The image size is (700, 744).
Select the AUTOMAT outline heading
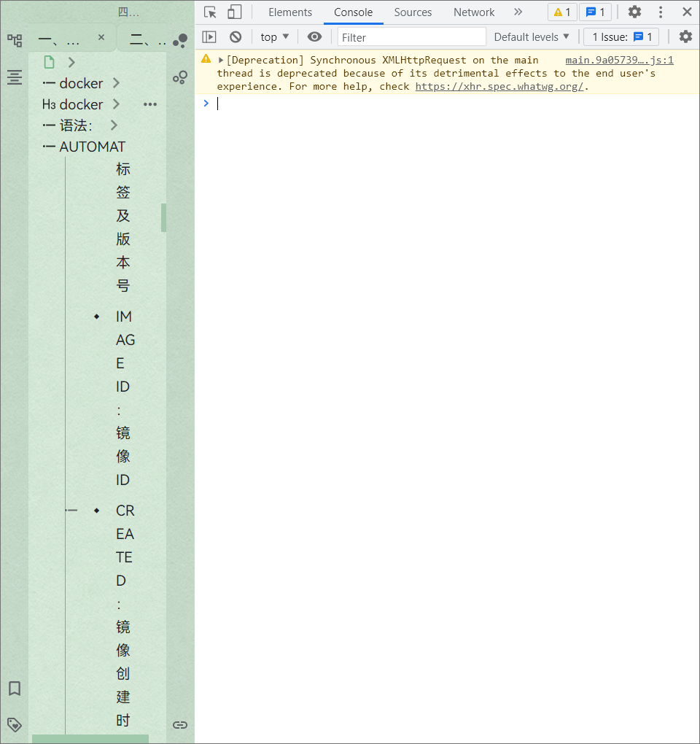(x=92, y=147)
